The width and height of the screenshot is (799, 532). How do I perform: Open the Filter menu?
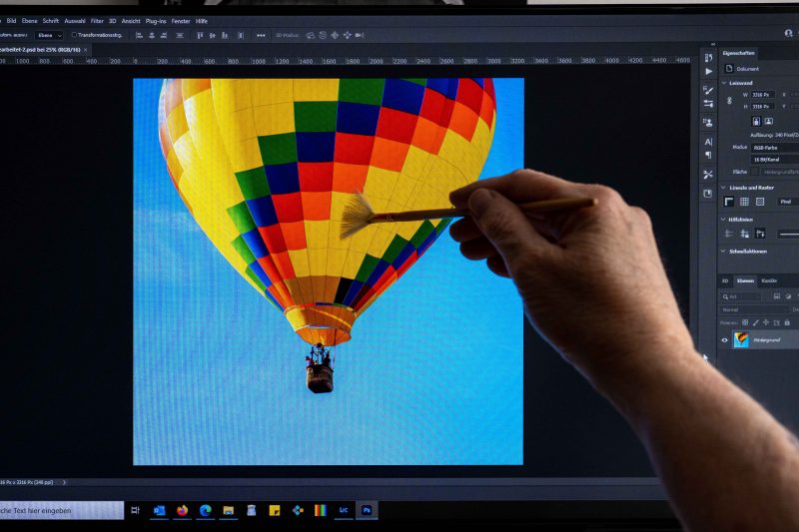tap(97, 20)
